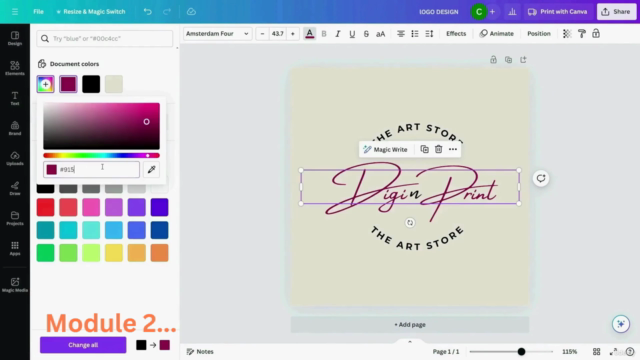Lock the page above canvas
Screen dimensions: 640x360
click(x=493, y=60)
